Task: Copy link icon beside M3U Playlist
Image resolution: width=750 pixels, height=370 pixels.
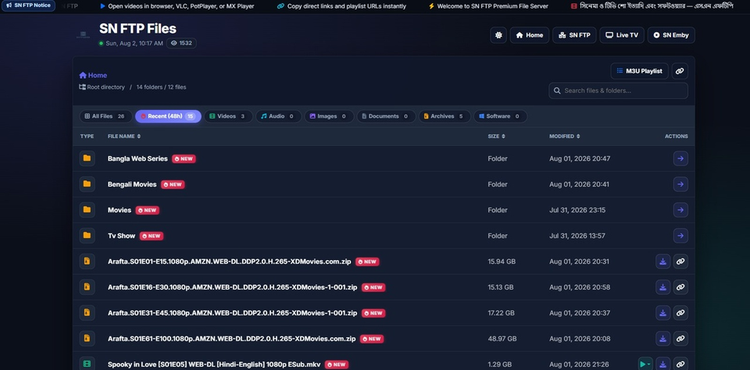Action: click(x=680, y=71)
